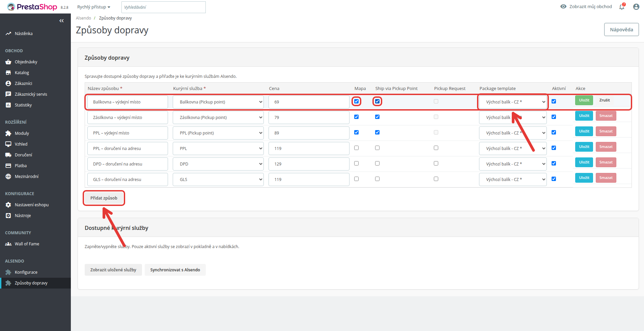
Task: Click the Moduly puzzle icon
Action: tap(8, 133)
